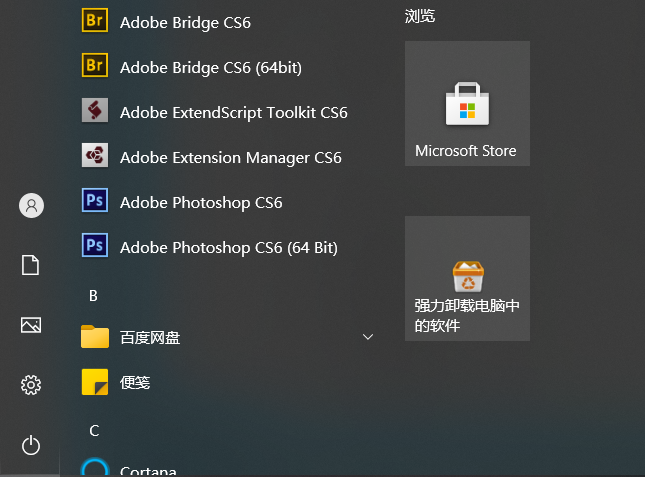The height and width of the screenshot is (477, 645).
Task: Open the Pictures sidebar icon
Action: click(x=31, y=325)
